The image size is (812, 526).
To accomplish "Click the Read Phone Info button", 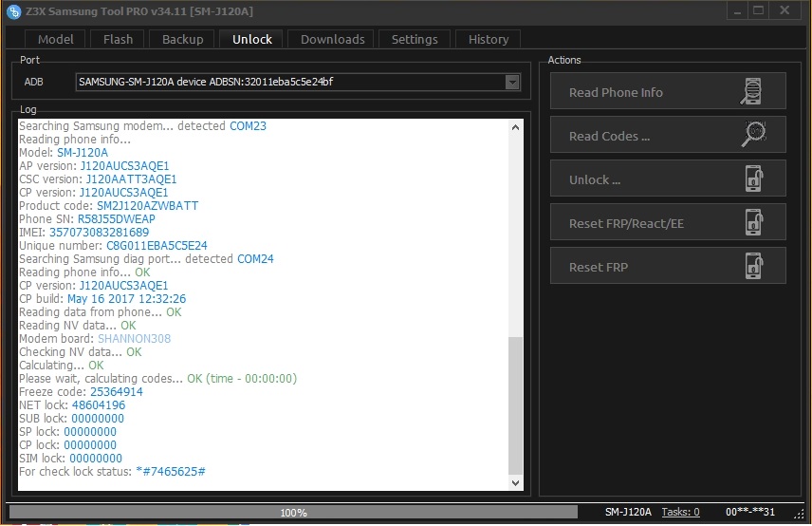I will point(668,91).
